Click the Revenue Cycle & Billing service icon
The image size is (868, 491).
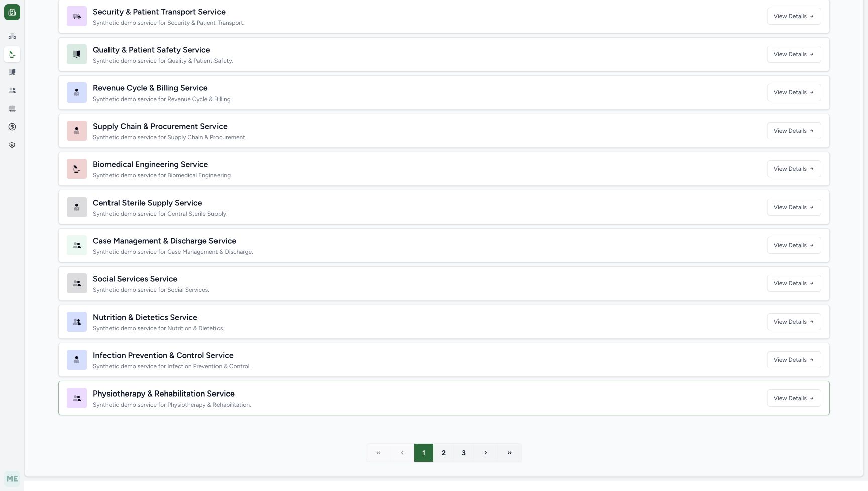point(77,92)
